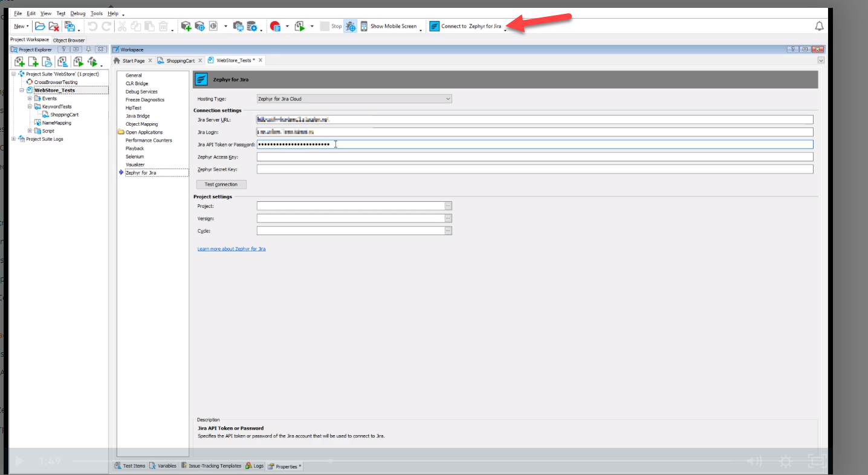Click the Cut scissors icon in toolbar
The width and height of the screenshot is (868, 475).
pos(121,26)
